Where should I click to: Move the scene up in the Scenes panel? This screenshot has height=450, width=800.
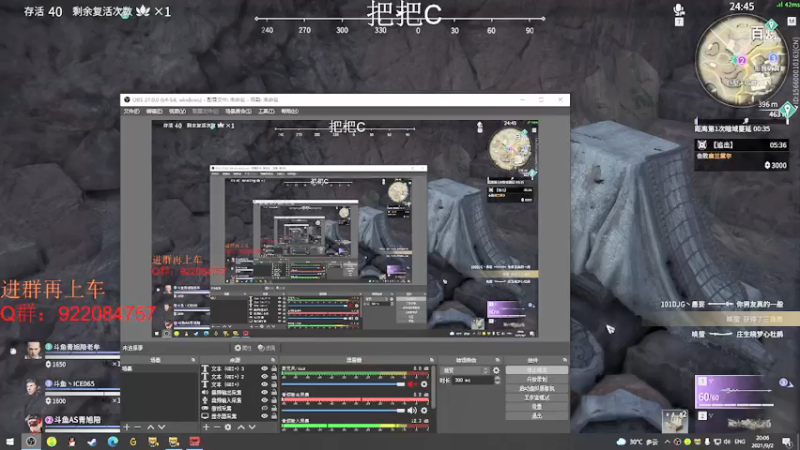151,427
